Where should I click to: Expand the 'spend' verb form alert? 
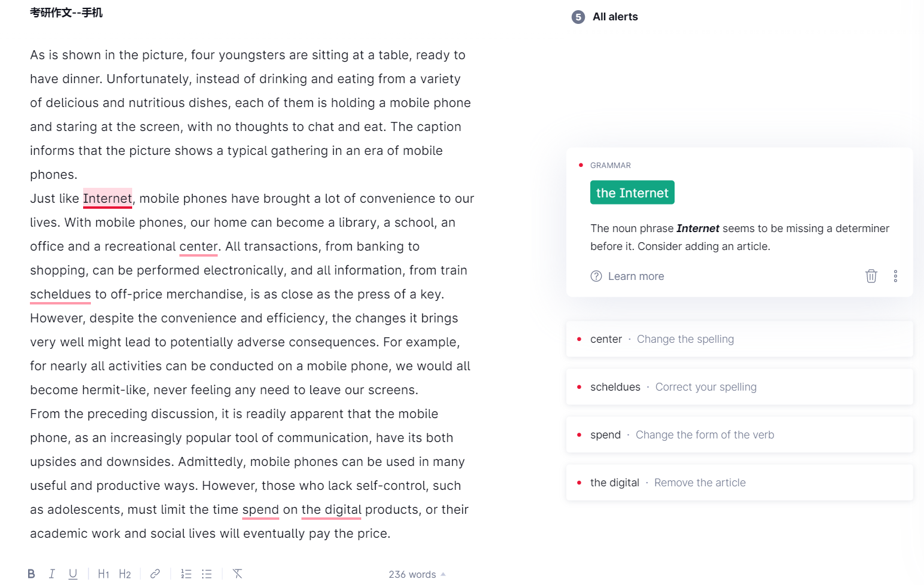click(739, 435)
